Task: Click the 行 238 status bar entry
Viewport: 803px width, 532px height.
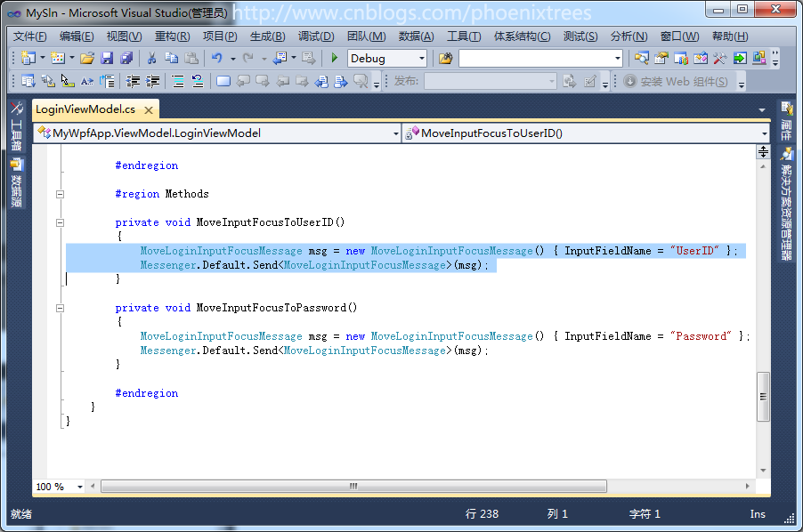Action: click(482, 513)
